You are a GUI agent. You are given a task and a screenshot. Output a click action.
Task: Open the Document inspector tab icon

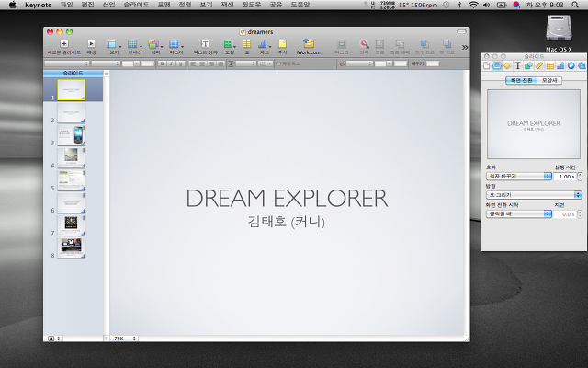tap(486, 66)
